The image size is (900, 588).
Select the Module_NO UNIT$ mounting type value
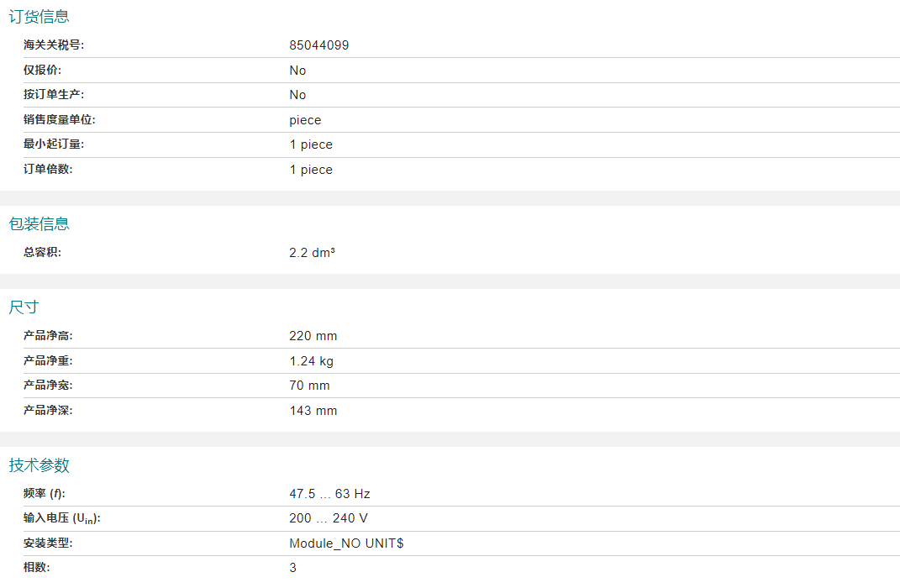pyautogui.click(x=347, y=543)
